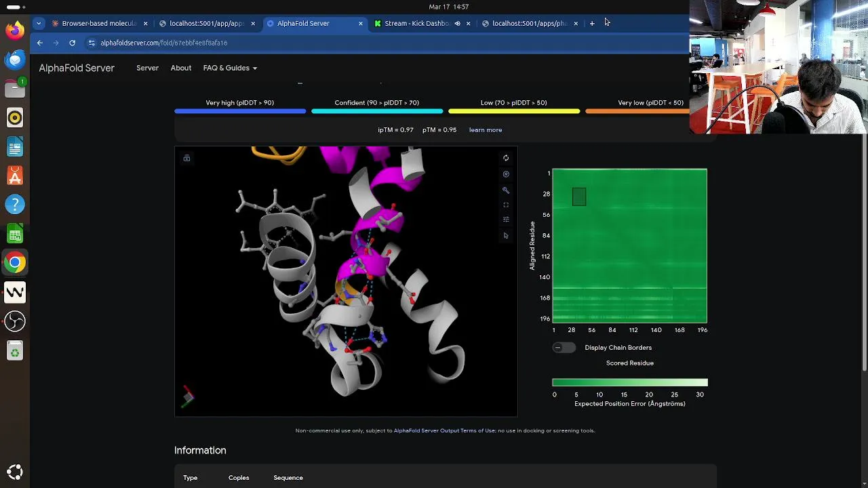Open the tab search dropdown arrow in Chrome

pyautogui.click(x=39, y=23)
